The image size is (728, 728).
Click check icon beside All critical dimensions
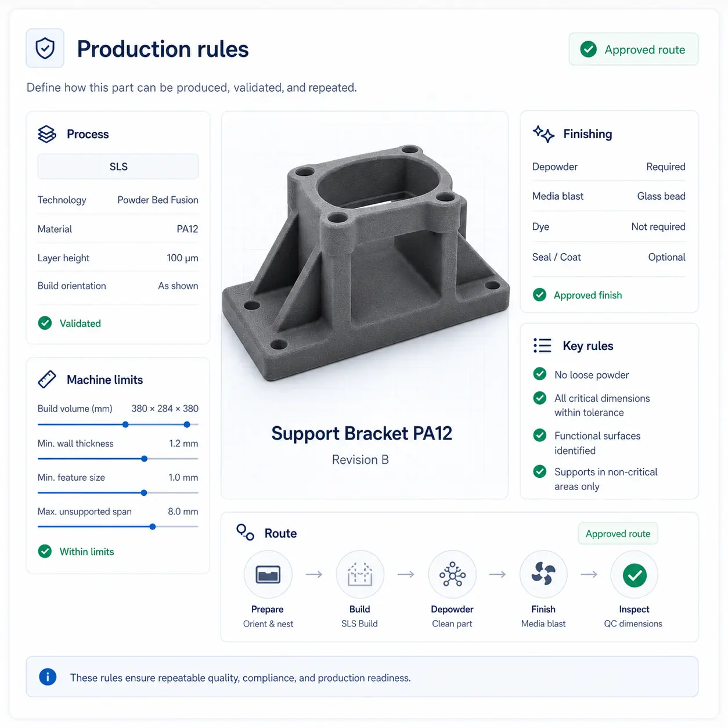tap(539, 398)
